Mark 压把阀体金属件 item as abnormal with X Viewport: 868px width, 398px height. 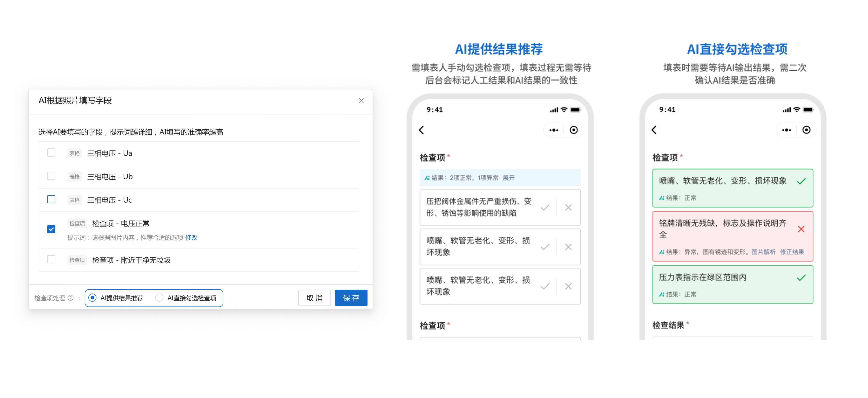point(569,208)
